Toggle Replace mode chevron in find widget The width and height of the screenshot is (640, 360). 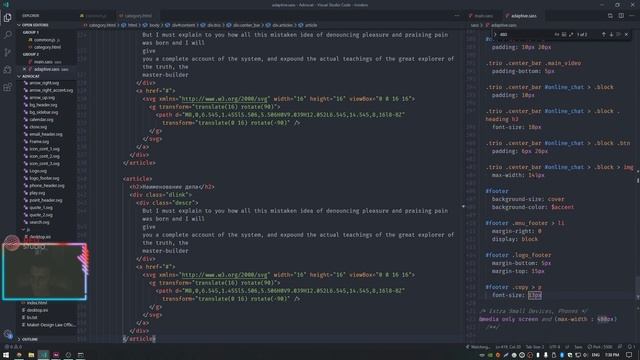point(495,35)
